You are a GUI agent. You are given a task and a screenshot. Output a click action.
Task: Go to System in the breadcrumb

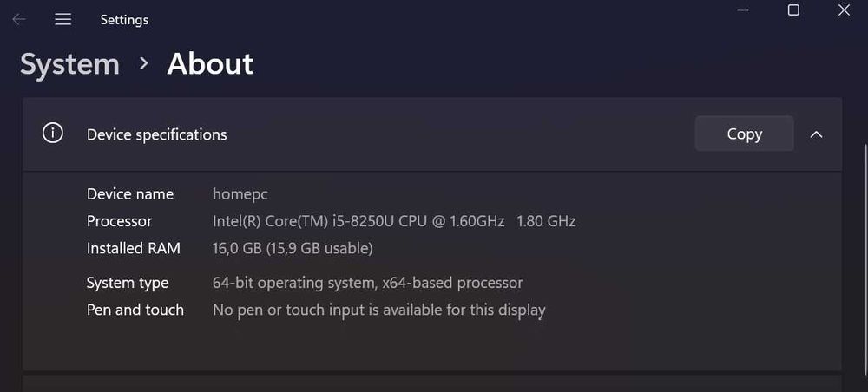(69, 64)
